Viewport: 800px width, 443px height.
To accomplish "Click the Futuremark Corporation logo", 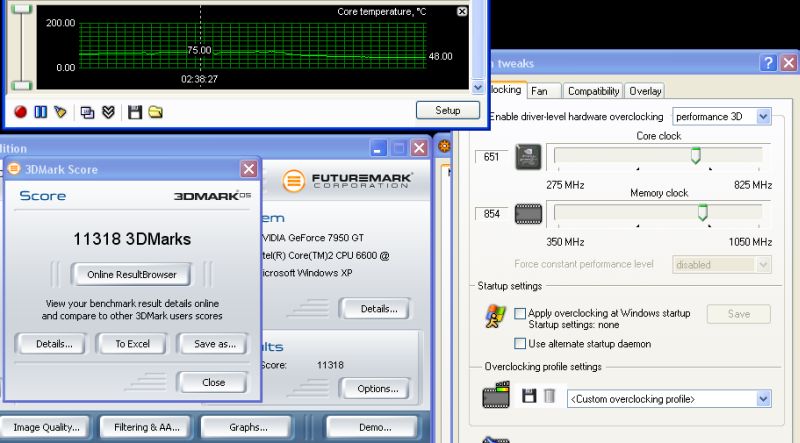I will (x=347, y=181).
